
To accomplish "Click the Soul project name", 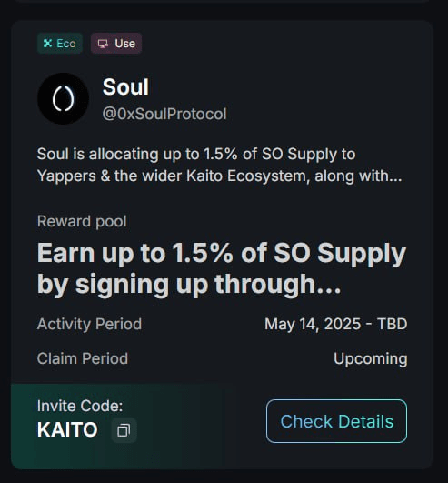I will pyautogui.click(x=125, y=86).
